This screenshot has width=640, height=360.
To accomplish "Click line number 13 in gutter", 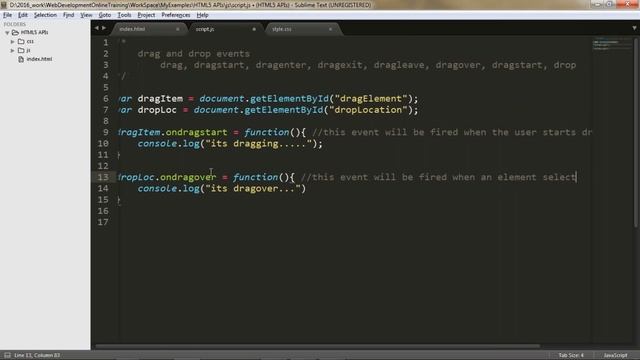I will click(103, 177).
